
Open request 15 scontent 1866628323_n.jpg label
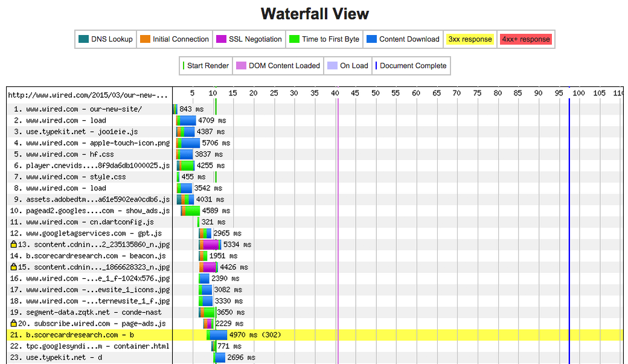tap(94, 267)
